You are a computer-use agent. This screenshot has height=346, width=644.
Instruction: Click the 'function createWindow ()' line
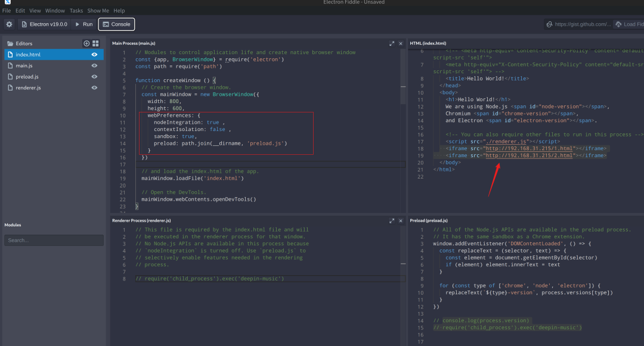(176, 80)
